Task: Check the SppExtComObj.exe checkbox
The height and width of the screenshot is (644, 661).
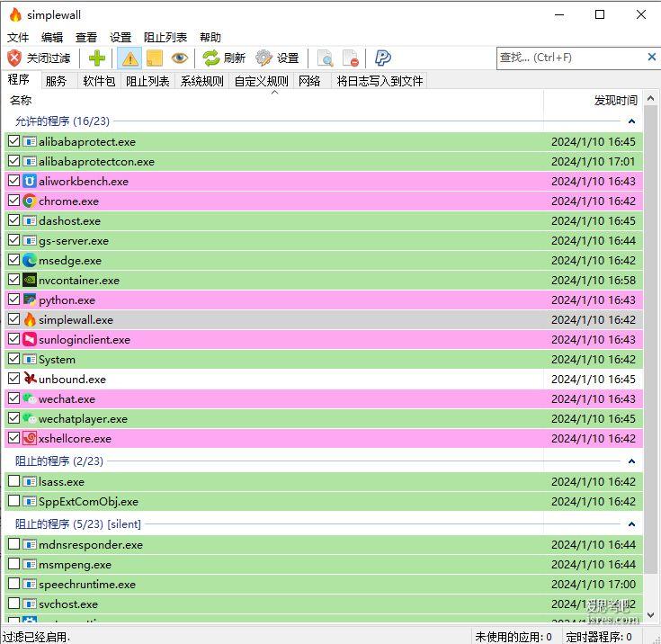Action: (x=13, y=501)
